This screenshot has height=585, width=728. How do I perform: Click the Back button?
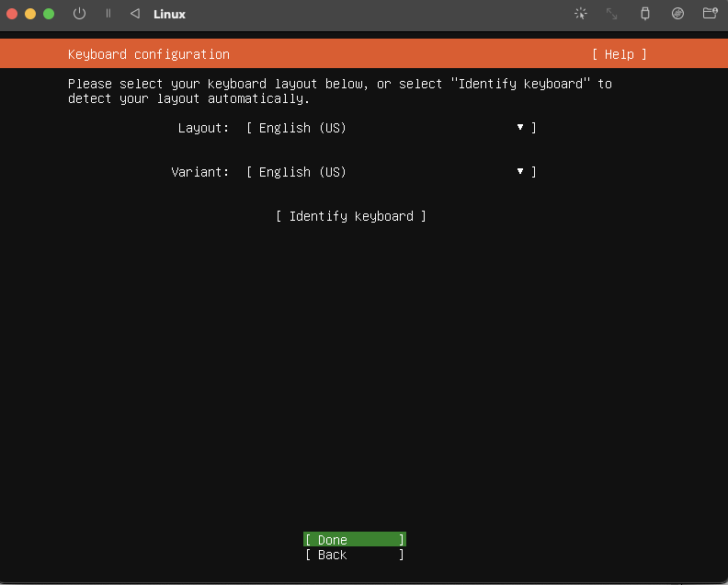coord(355,555)
